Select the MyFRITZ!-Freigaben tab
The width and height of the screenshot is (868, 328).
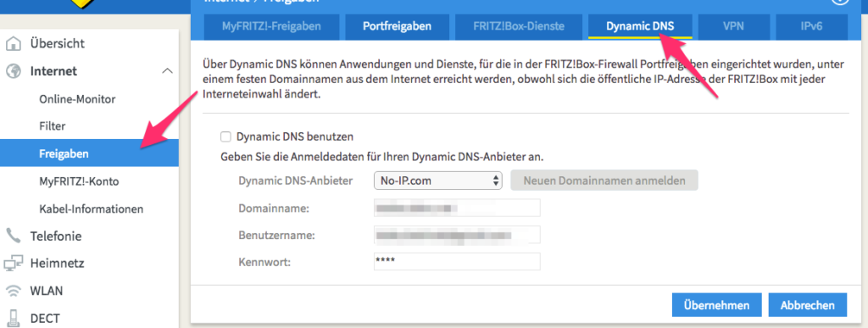point(271,26)
